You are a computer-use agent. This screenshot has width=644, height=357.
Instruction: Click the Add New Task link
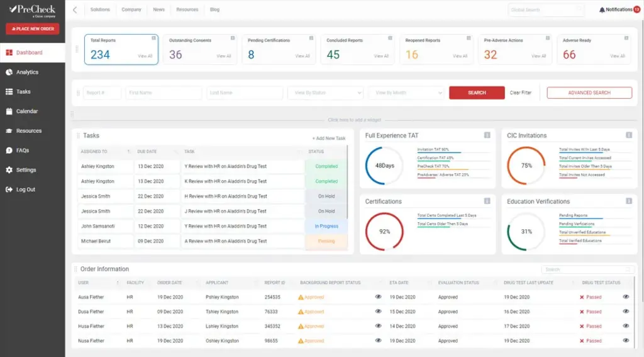(x=329, y=139)
